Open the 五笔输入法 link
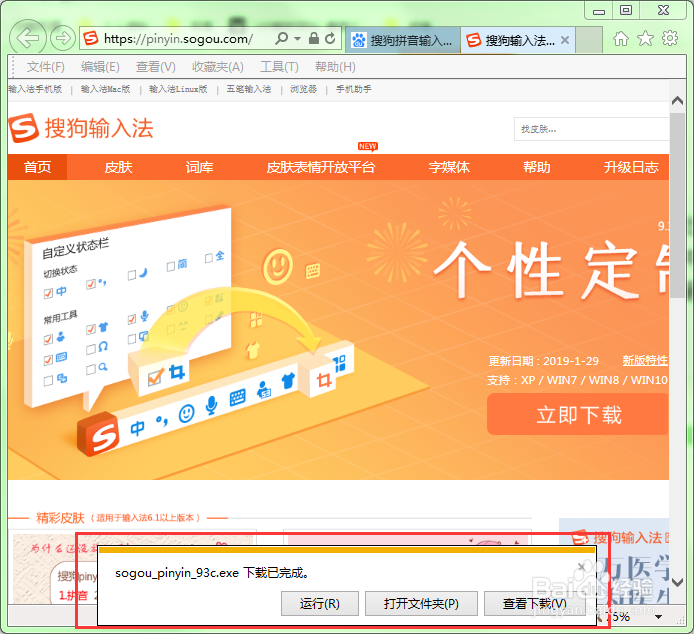This screenshot has height=634, width=694. (x=249, y=89)
